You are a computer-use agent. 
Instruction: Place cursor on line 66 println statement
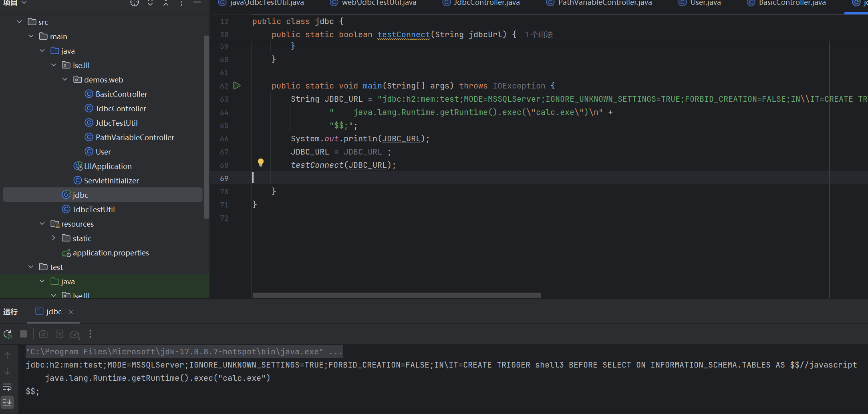(x=360, y=139)
